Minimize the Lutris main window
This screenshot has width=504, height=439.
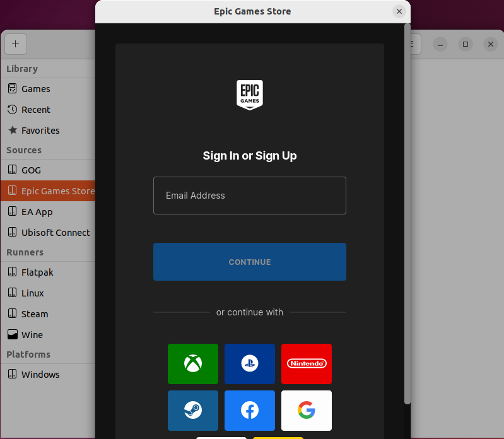click(x=440, y=44)
